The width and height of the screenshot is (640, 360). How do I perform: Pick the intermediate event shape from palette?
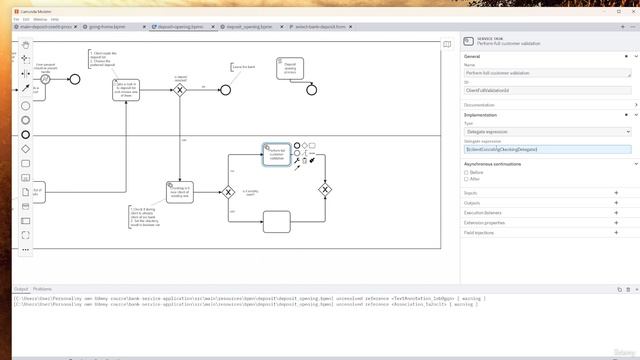(x=25, y=120)
